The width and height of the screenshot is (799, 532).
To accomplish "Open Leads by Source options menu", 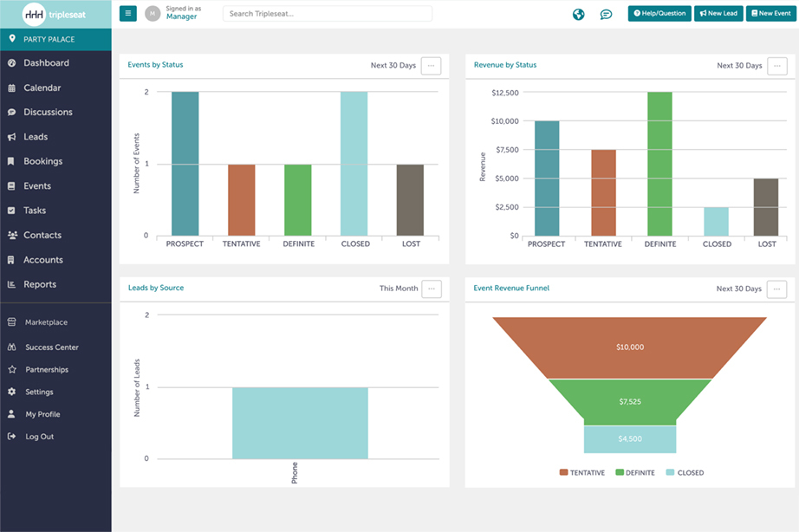I will (432, 289).
